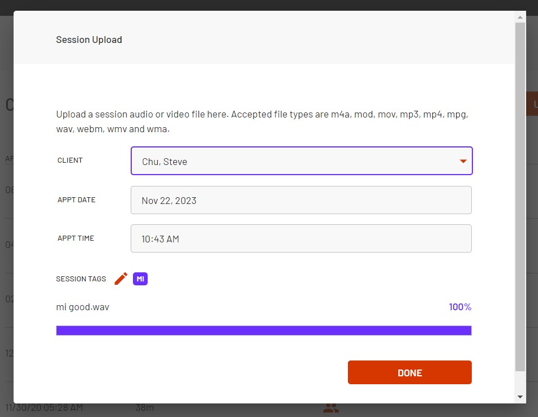
Task: Click the partially hidden orange button at right edge
Action: pyautogui.click(x=532, y=104)
